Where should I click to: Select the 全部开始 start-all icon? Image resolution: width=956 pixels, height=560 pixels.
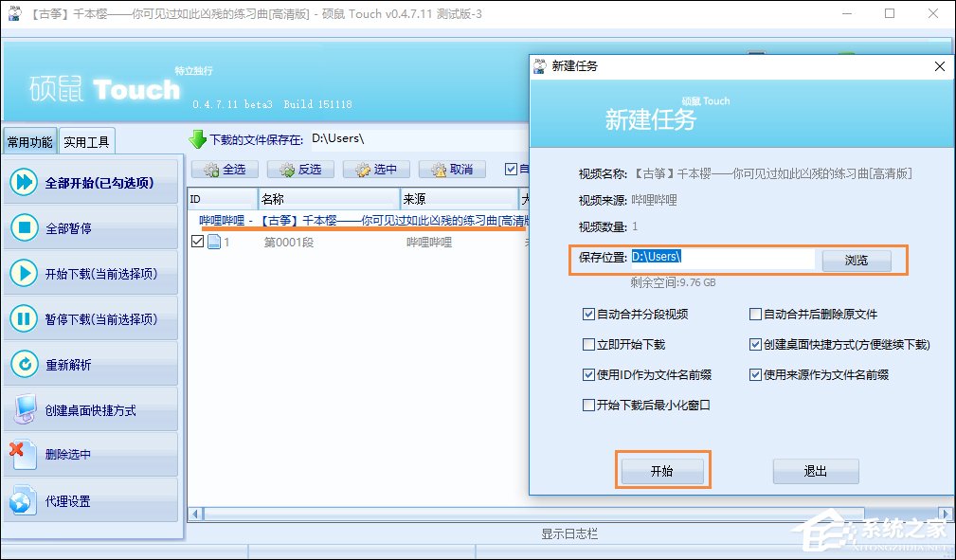27,180
